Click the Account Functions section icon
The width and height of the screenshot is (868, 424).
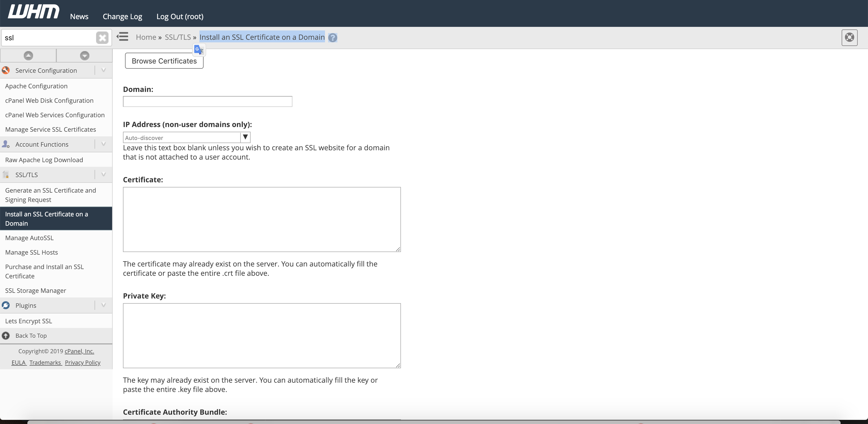[x=6, y=144]
